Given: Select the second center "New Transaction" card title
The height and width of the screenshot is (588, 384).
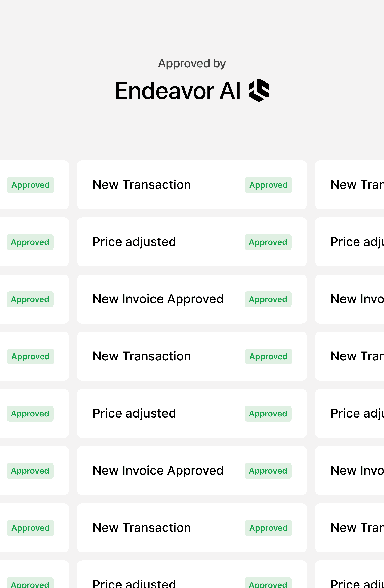Looking at the screenshot, I should coord(142,356).
